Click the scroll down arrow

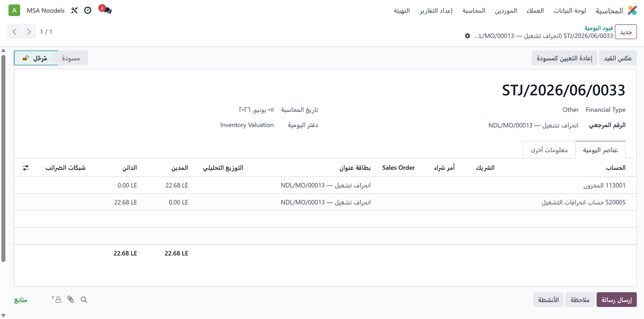tap(3, 315)
